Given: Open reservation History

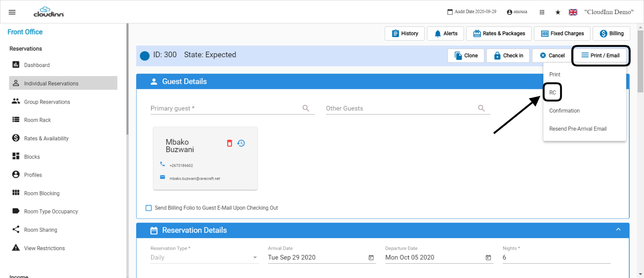Looking at the screenshot, I should (x=404, y=34).
